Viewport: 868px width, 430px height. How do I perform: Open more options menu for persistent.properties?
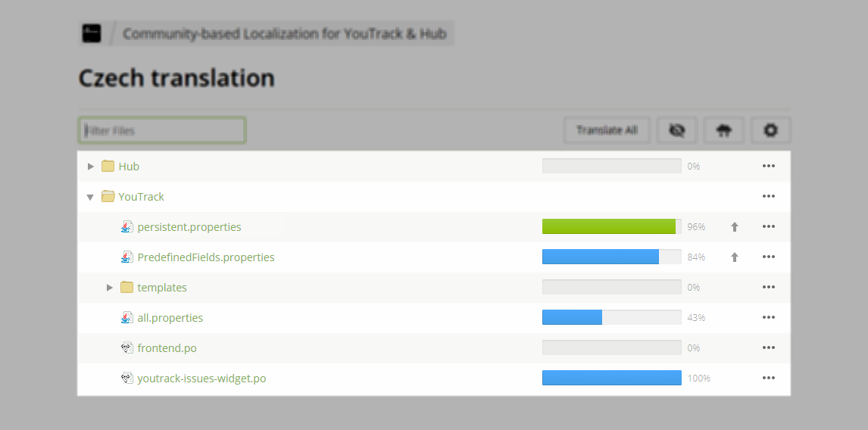768,227
